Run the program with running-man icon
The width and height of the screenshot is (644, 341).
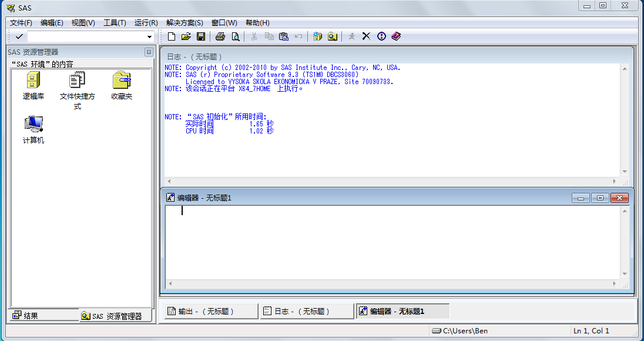click(351, 36)
